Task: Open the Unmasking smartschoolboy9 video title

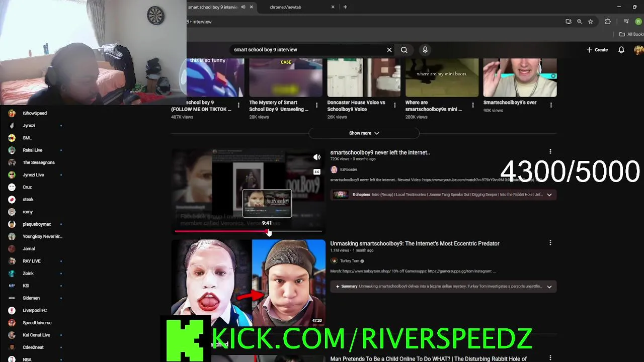Action: (415, 243)
